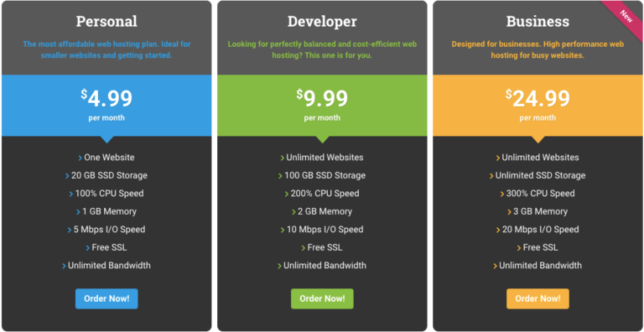This screenshot has width=644, height=332.
Task: Click the blue $4.99 per month price banner
Action: 106,106
